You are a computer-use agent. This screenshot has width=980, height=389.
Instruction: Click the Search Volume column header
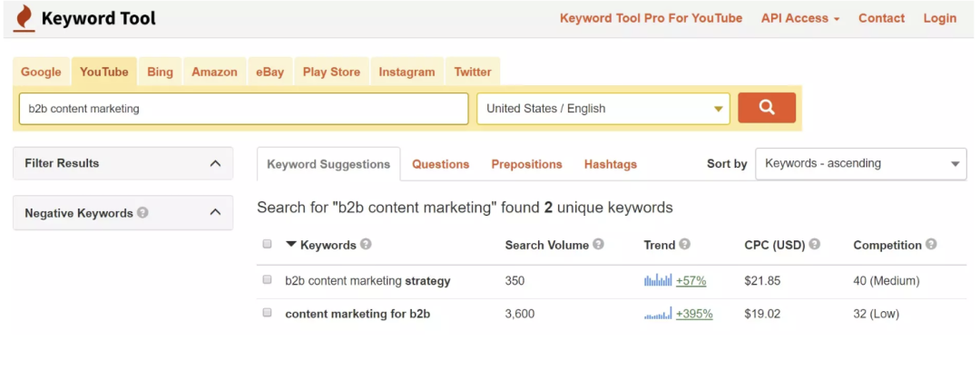point(547,245)
